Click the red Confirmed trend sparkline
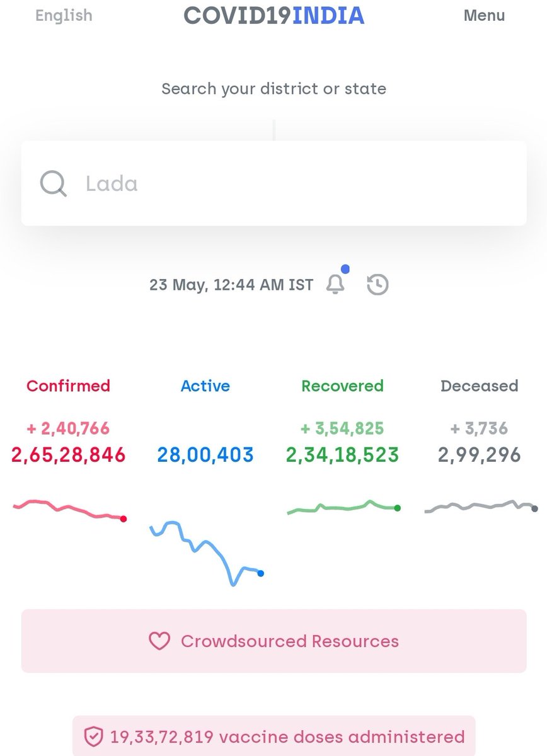Image resolution: width=547 pixels, height=756 pixels. 69,510
